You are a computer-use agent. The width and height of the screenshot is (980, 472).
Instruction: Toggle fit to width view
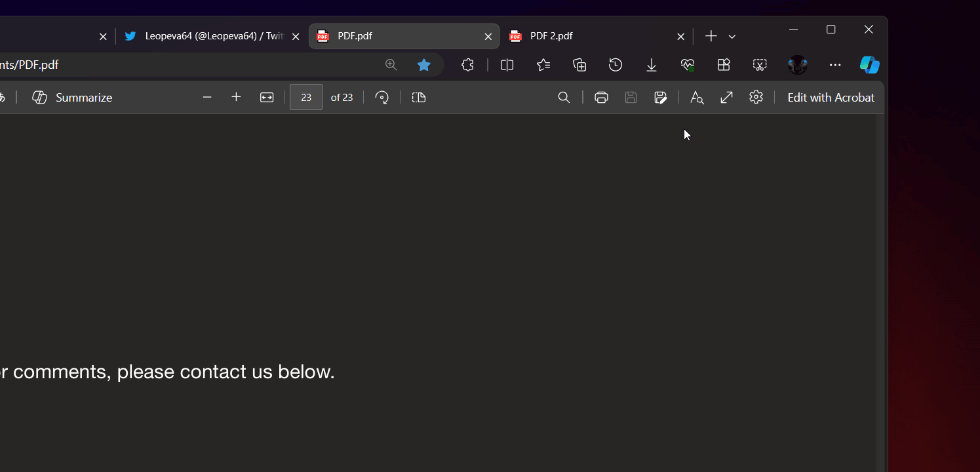point(267,98)
